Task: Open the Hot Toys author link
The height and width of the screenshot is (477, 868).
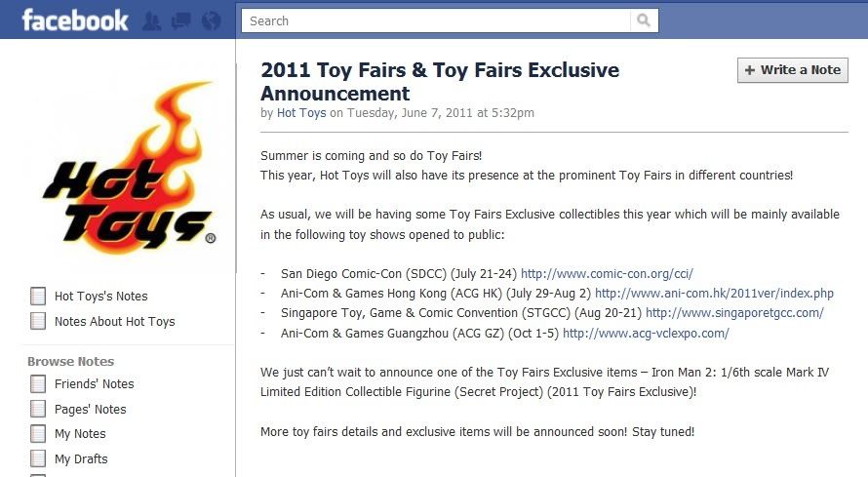Action: tap(300, 113)
